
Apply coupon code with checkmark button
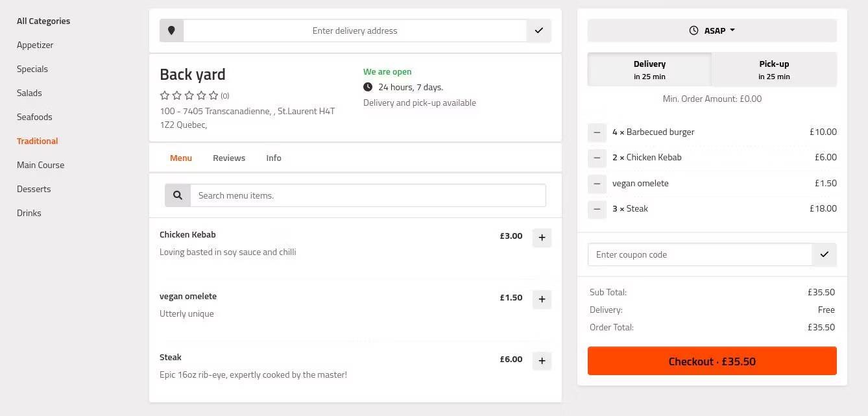point(824,254)
